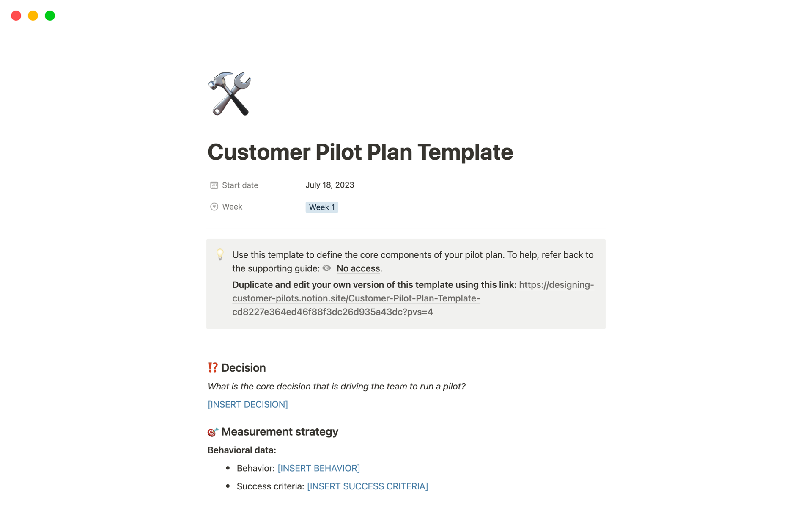Click the lightbulb callout icon
The height and width of the screenshot is (508, 812).
point(220,254)
